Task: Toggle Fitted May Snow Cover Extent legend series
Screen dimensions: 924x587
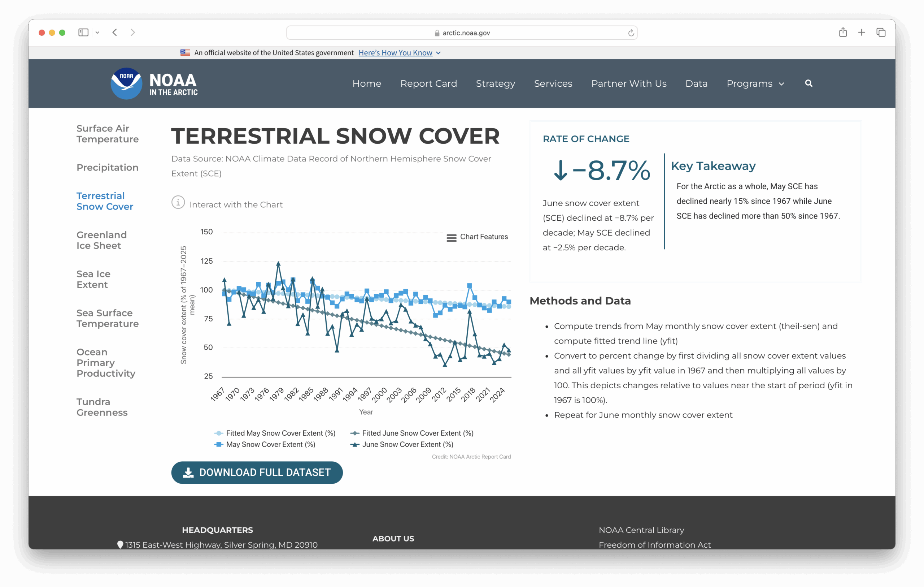Action: [280, 433]
